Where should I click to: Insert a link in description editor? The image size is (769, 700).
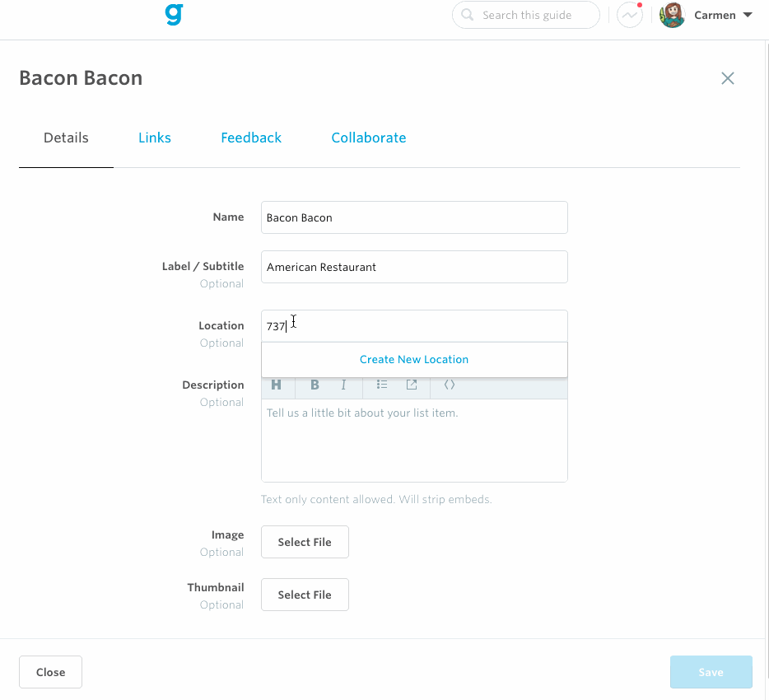(x=412, y=385)
